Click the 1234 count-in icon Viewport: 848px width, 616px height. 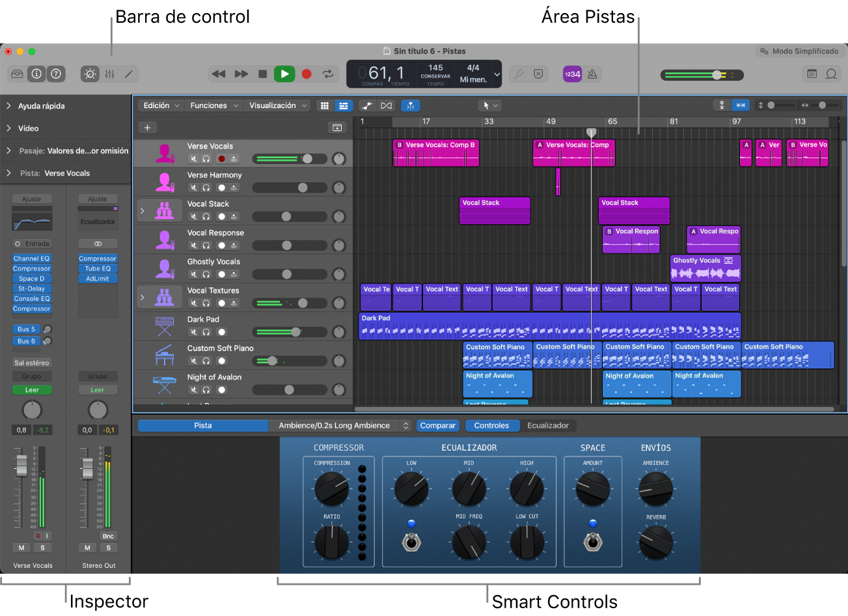click(571, 74)
